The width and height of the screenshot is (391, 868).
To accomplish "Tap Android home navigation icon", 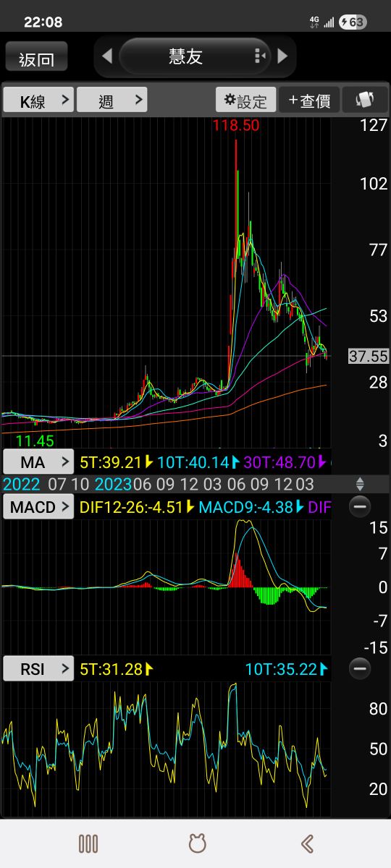I will click(197, 843).
